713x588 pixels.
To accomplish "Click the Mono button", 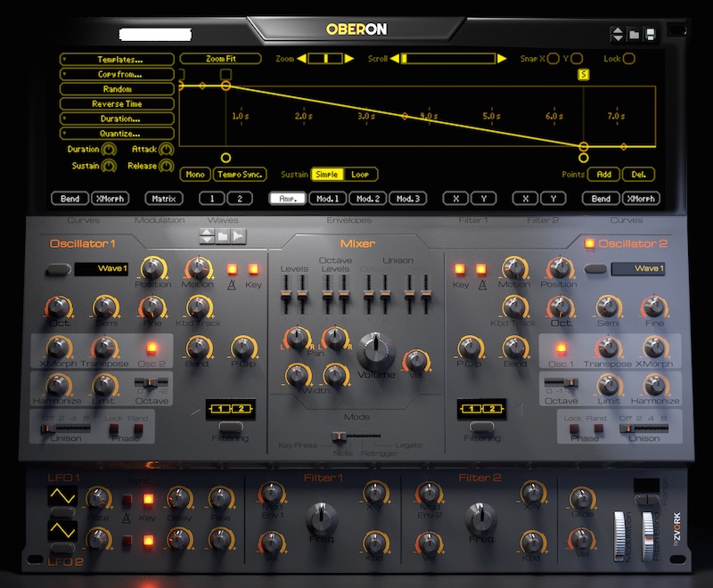I will click(x=195, y=175).
